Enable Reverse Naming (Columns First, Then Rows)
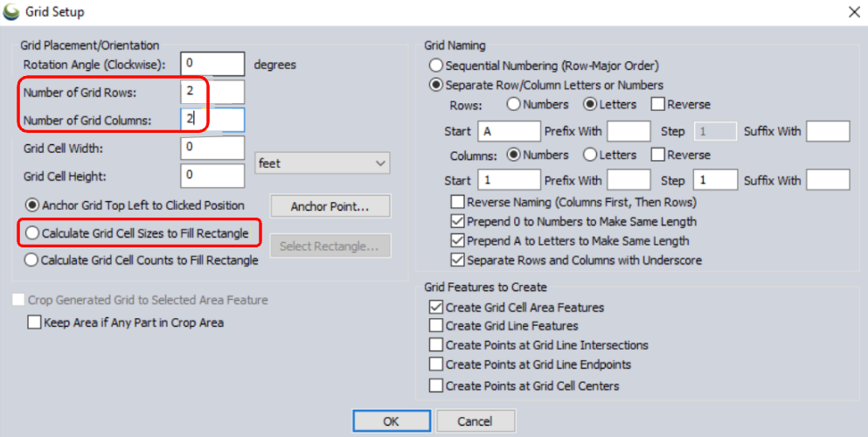868x437 pixels. (457, 202)
